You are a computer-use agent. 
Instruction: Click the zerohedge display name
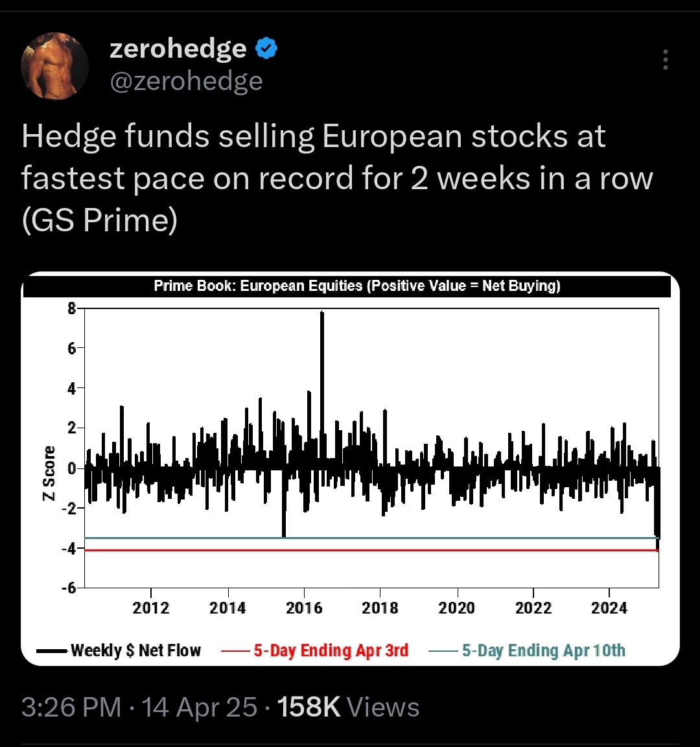pyautogui.click(x=178, y=48)
